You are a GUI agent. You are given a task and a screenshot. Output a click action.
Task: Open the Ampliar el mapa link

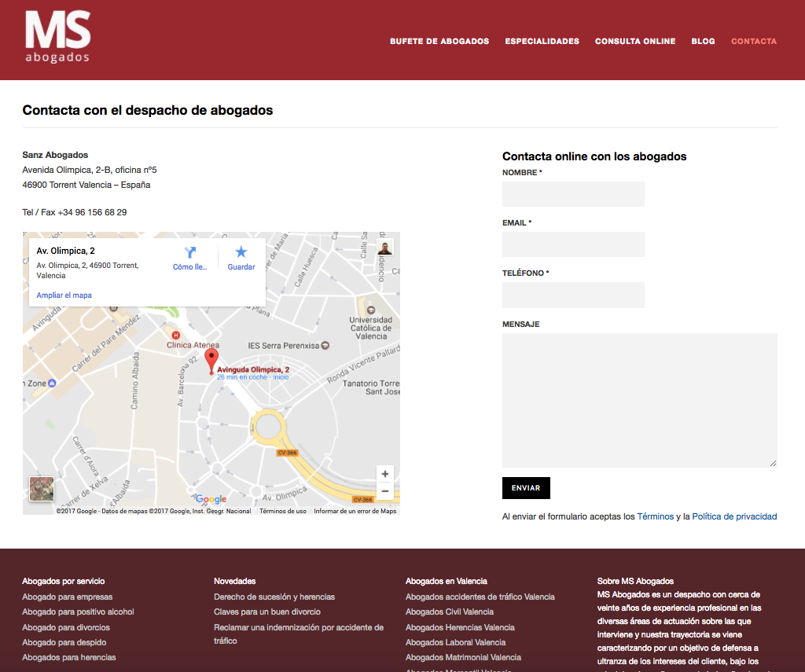tap(64, 296)
